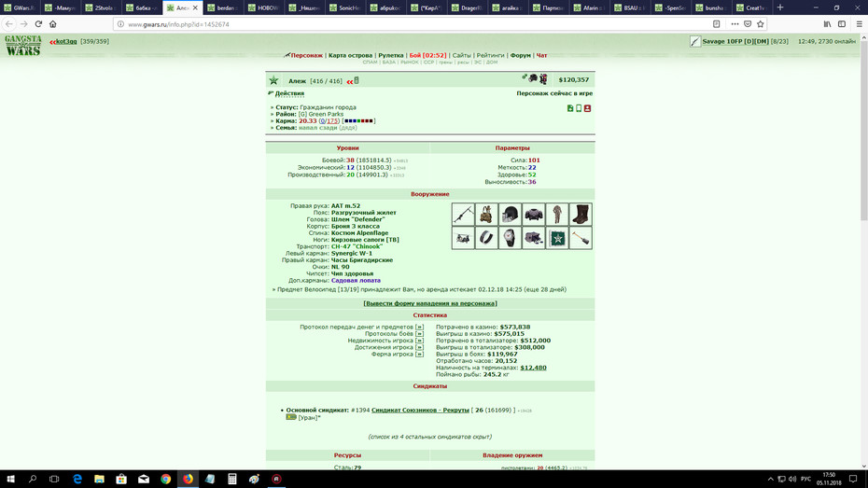The image size is (868, 488).
Task: Switch to the berdan browser tab
Action: pos(225,7)
